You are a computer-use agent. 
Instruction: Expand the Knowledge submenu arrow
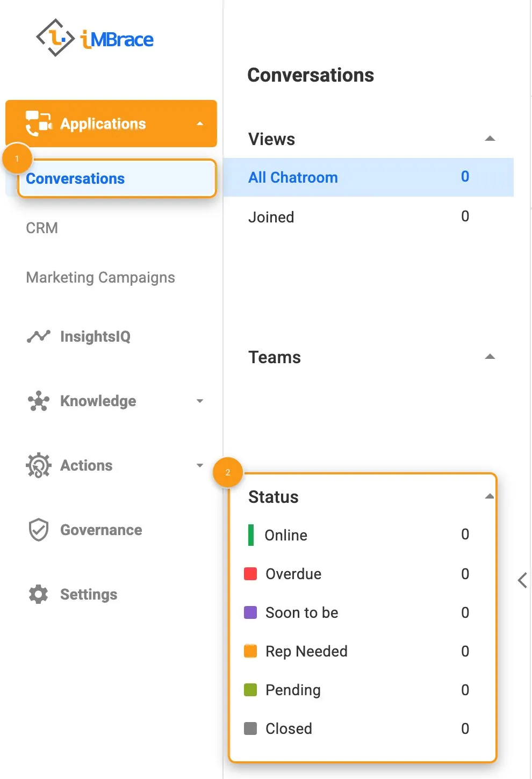(200, 401)
